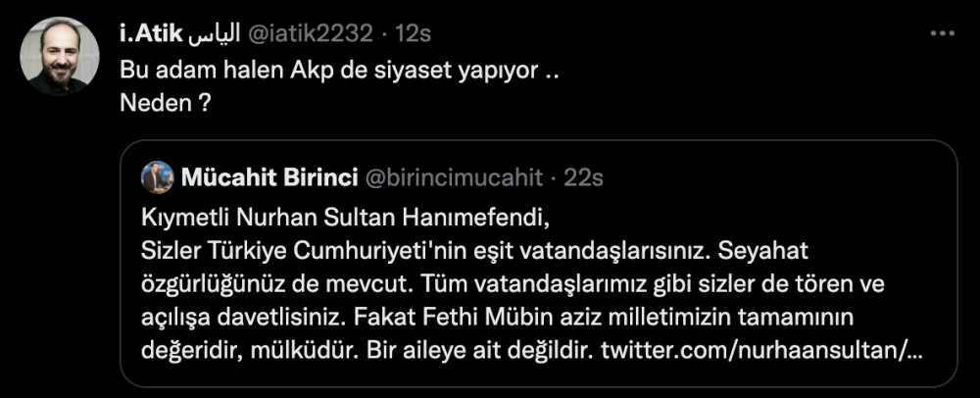This screenshot has height=398, width=980.
Task: Open the twitter.com/nurhaansultan link
Action: (762, 349)
